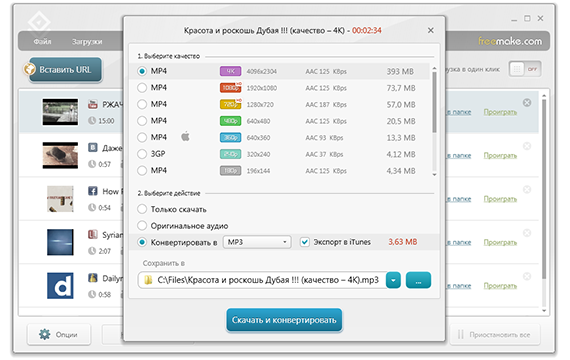Expand the save path history dropdown arrow

(393, 280)
